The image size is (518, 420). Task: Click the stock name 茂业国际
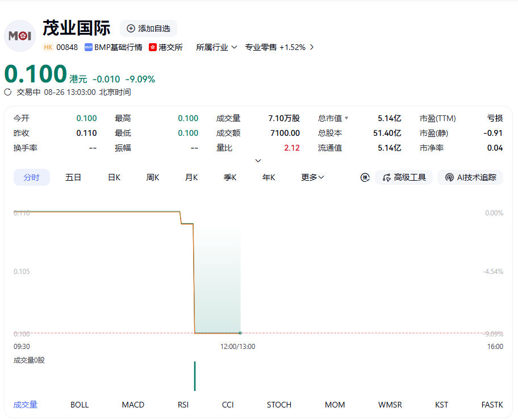point(77,28)
